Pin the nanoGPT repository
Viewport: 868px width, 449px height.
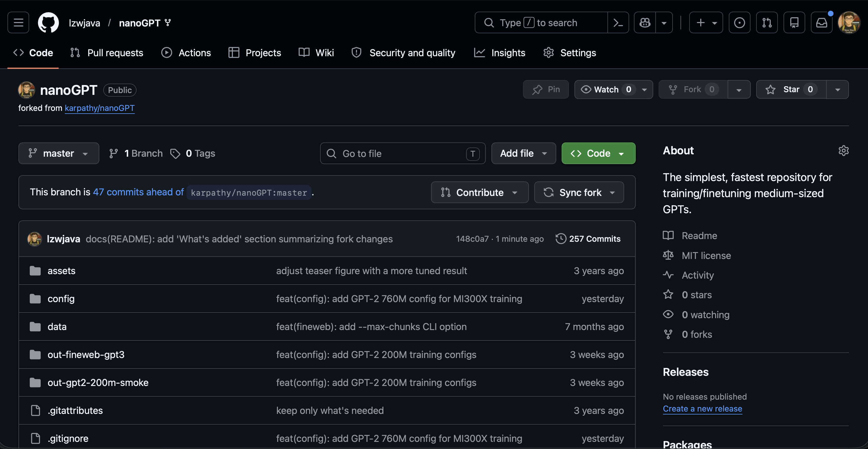546,89
